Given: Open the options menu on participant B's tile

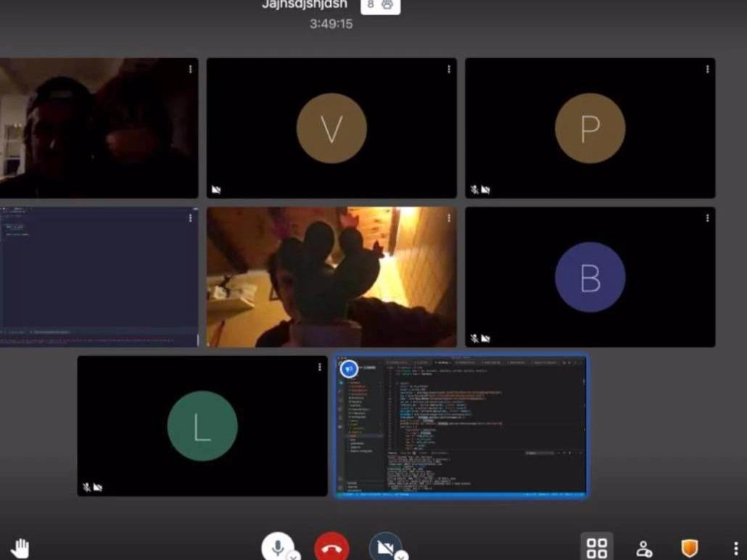Looking at the screenshot, I should click(x=707, y=218).
